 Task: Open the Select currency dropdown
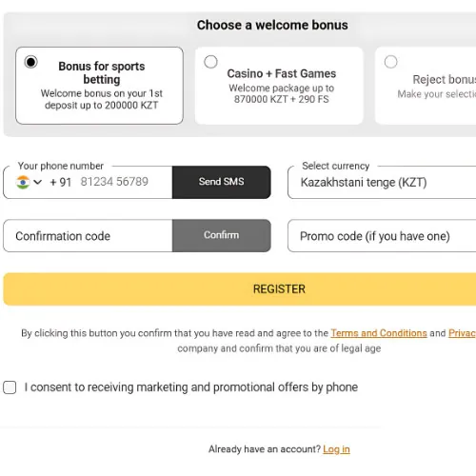pos(382,183)
